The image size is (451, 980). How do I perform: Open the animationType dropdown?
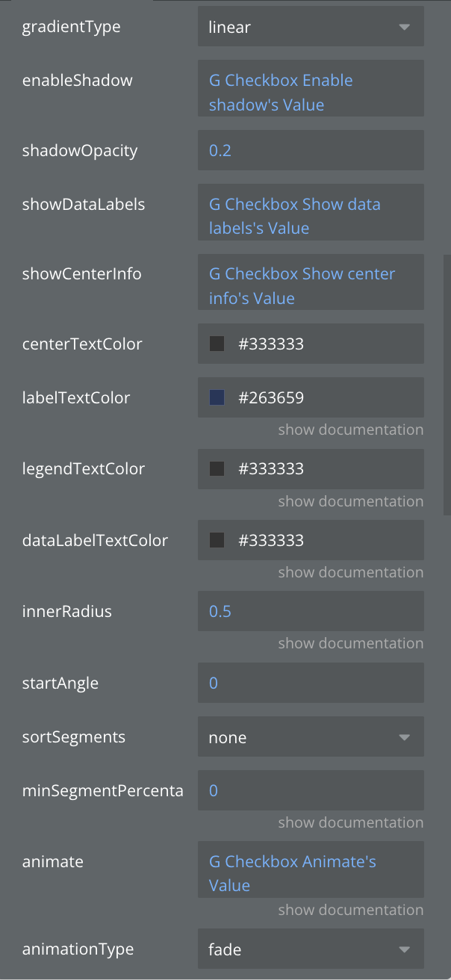pyautogui.click(x=311, y=949)
